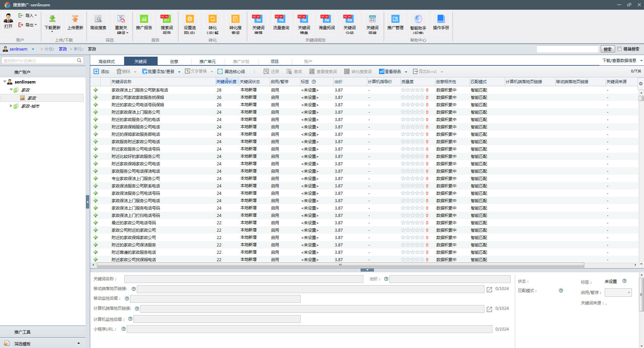Open table column settings gear
The height and width of the screenshot is (348, 644).
[x=641, y=84]
